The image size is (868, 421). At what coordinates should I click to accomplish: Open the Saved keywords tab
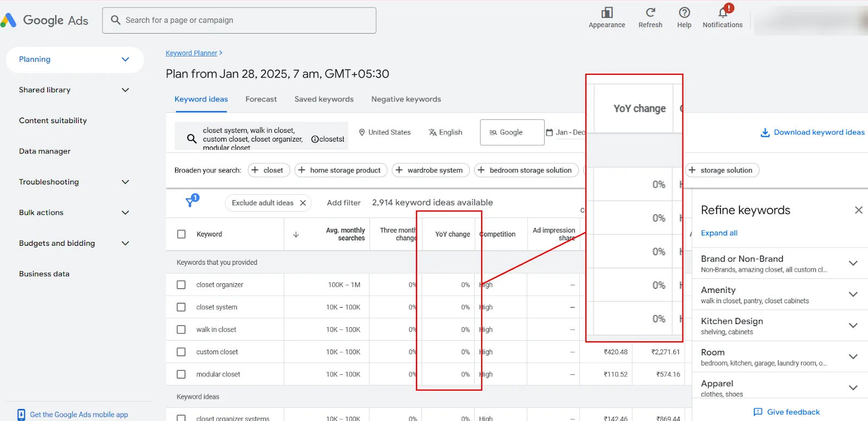point(324,99)
